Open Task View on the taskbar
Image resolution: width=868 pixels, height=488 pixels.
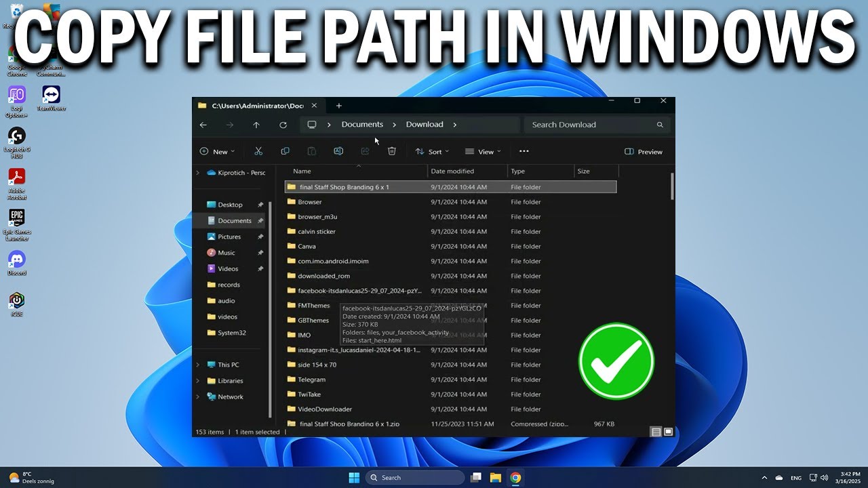[476, 478]
